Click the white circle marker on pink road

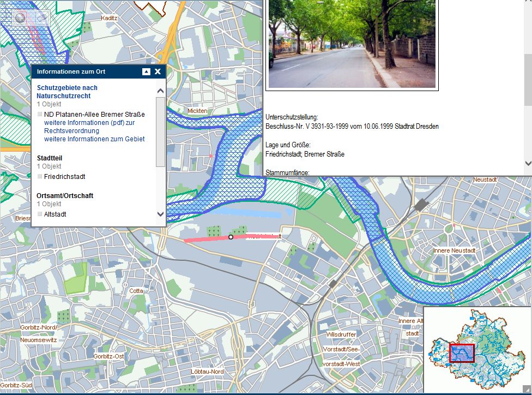click(231, 237)
